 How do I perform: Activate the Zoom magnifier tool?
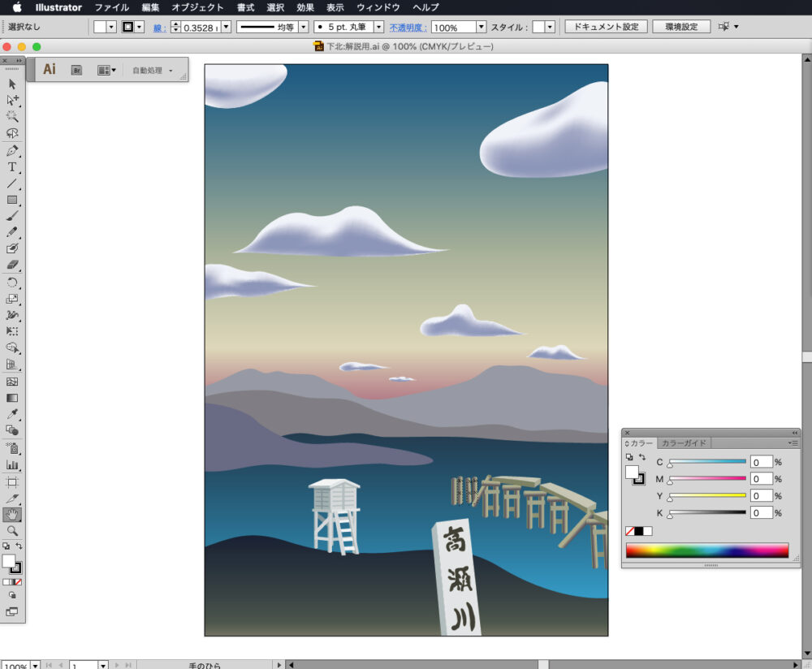[x=12, y=530]
